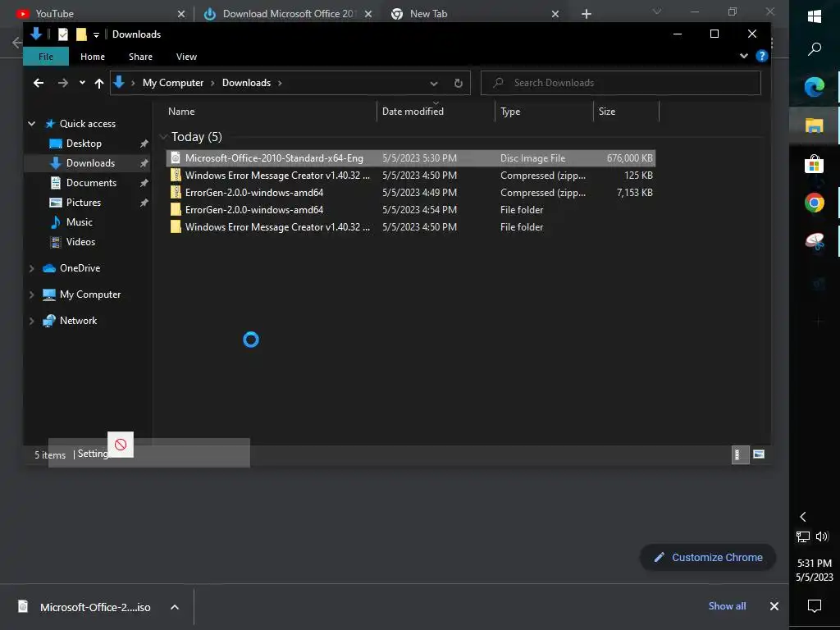Close the New Tab Chrome tab
The image size is (840, 630).
555,14
